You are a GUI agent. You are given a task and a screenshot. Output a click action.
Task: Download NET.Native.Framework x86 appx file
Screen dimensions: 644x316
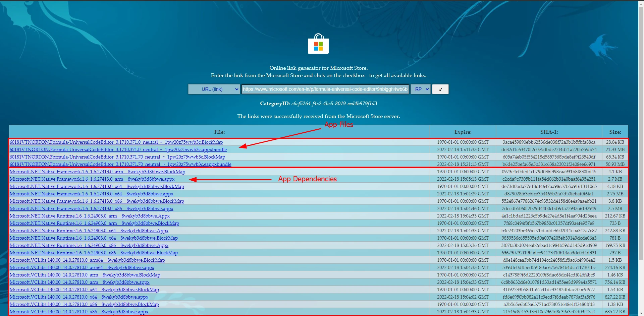tap(91, 208)
